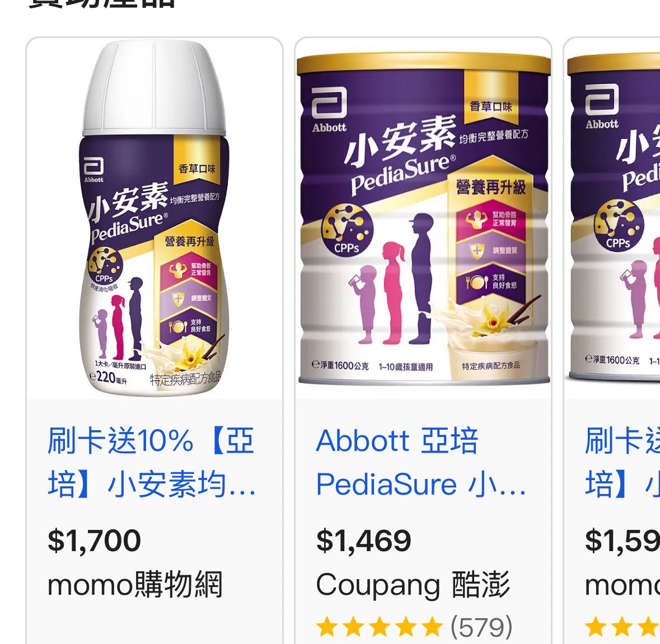Open the PediaSure 1600g can product image
660x644 pixels.
point(423,218)
